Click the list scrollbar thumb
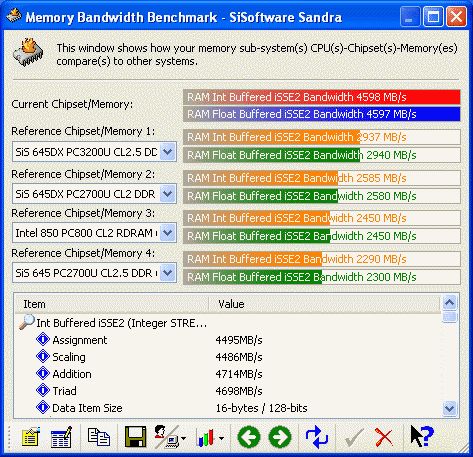 point(450,317)
